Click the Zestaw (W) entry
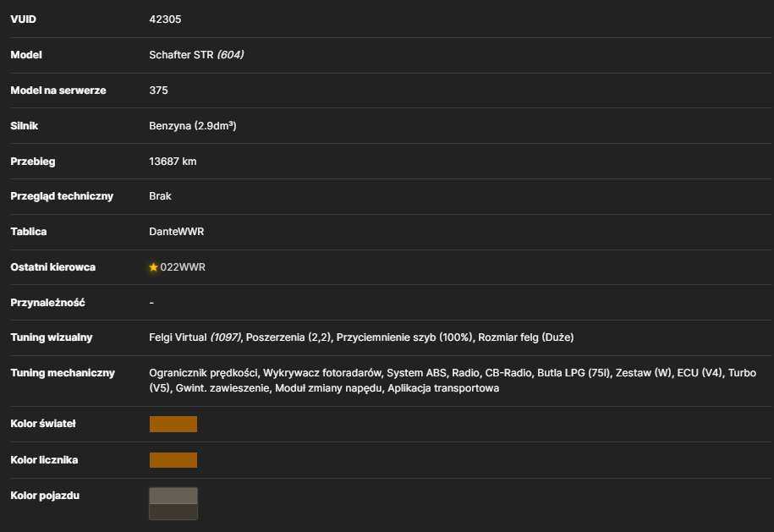The height and width of the screenshot is (532, 774). tap(643, 373)
